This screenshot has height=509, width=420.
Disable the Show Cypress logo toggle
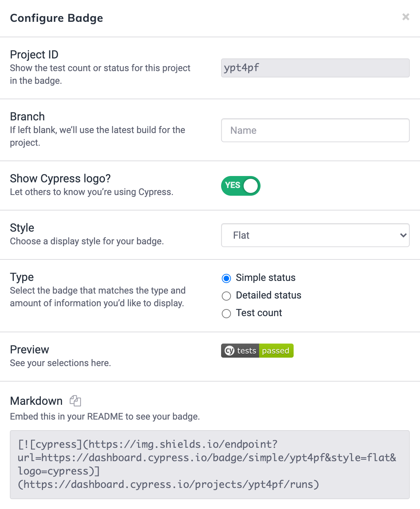tap(240, 186)
